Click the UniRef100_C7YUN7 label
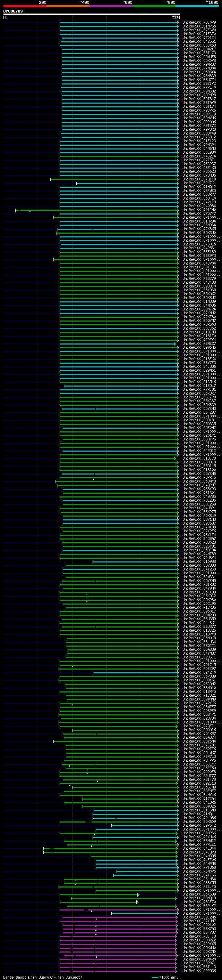Image resolution: width=222 pixels, height=980 pixels. [x=199, y=921]
